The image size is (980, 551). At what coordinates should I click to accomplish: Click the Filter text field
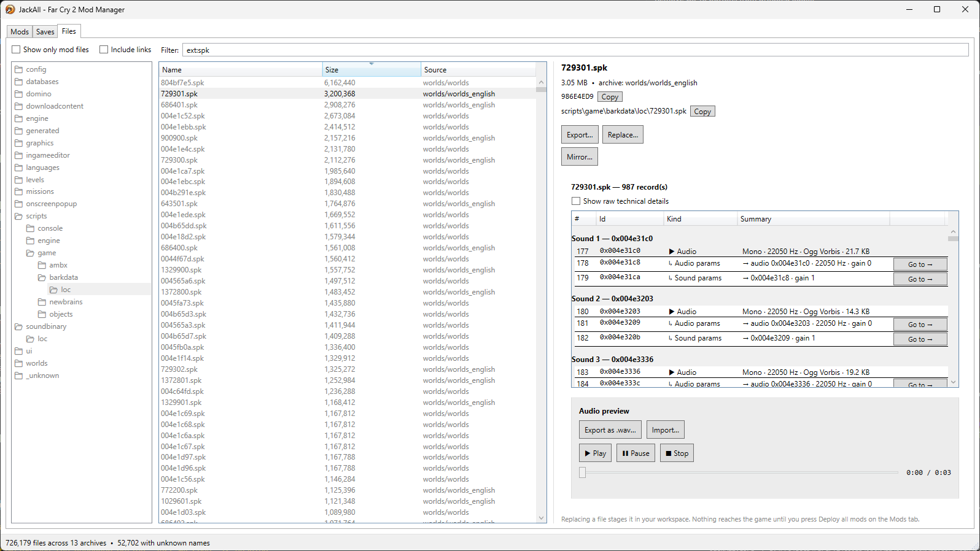(x=575, y=50)
